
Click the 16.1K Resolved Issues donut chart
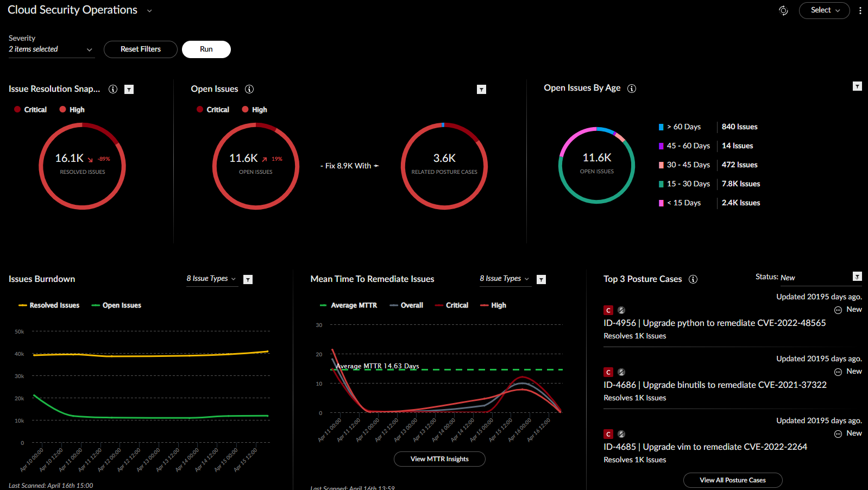pos(82,166)
